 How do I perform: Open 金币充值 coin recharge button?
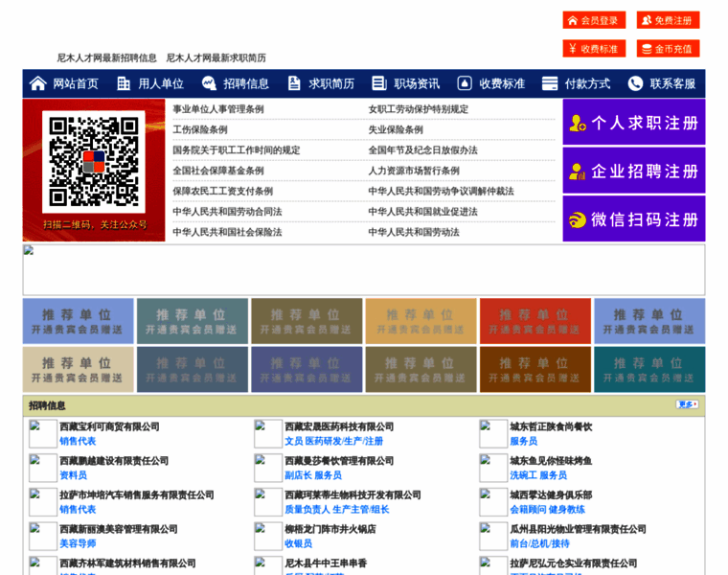coord(669,48)
